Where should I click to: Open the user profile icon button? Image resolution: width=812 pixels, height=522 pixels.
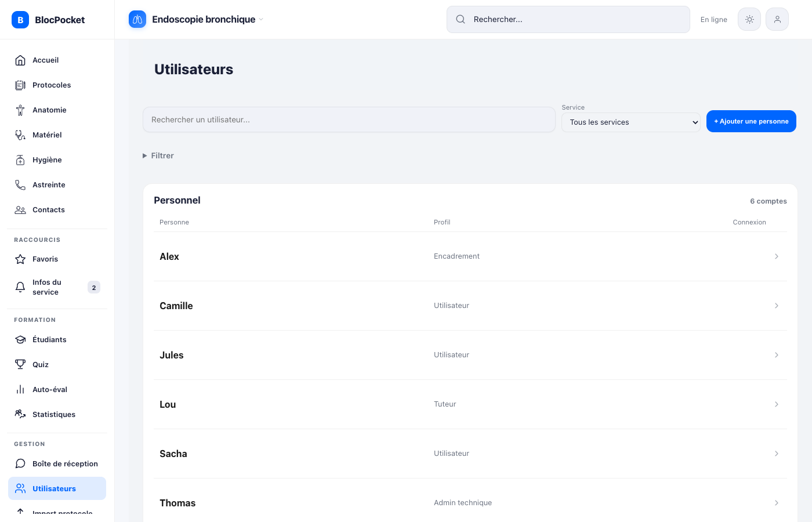(x=777, y=19)
